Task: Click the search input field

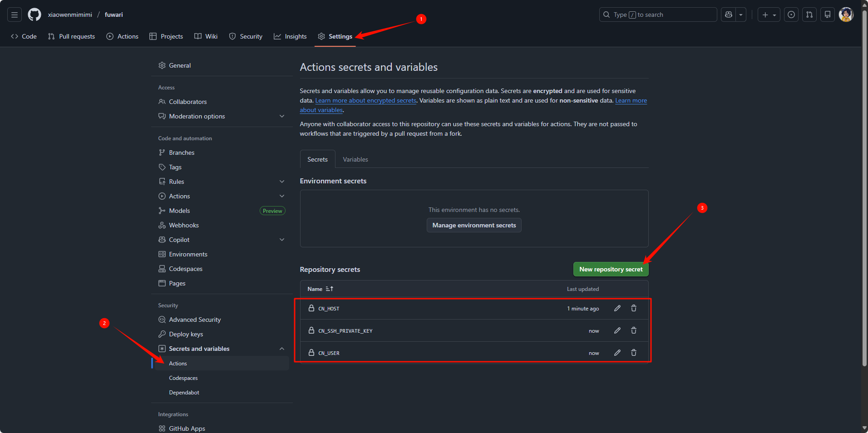Action: pos(657,15)
